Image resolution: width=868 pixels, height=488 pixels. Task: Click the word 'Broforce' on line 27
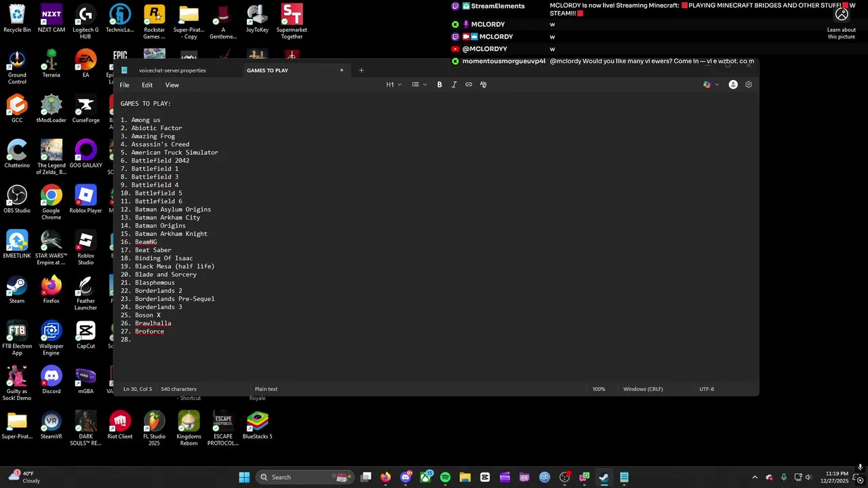149,331
